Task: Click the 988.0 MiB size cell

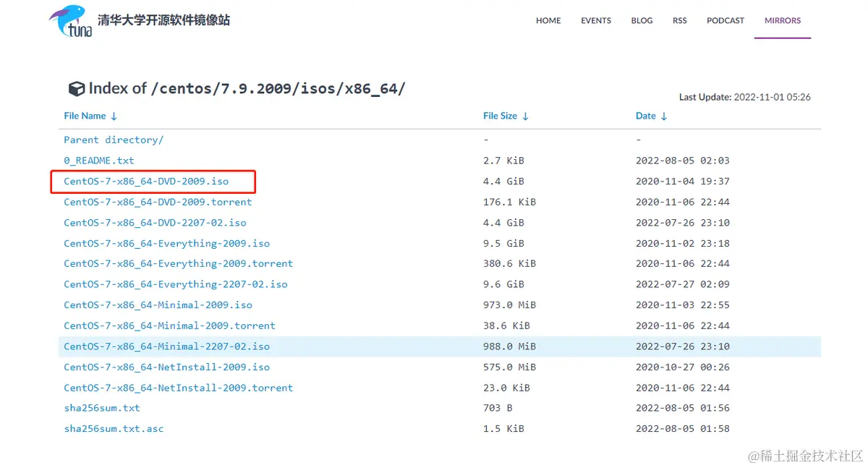Action: pos(509,346)
